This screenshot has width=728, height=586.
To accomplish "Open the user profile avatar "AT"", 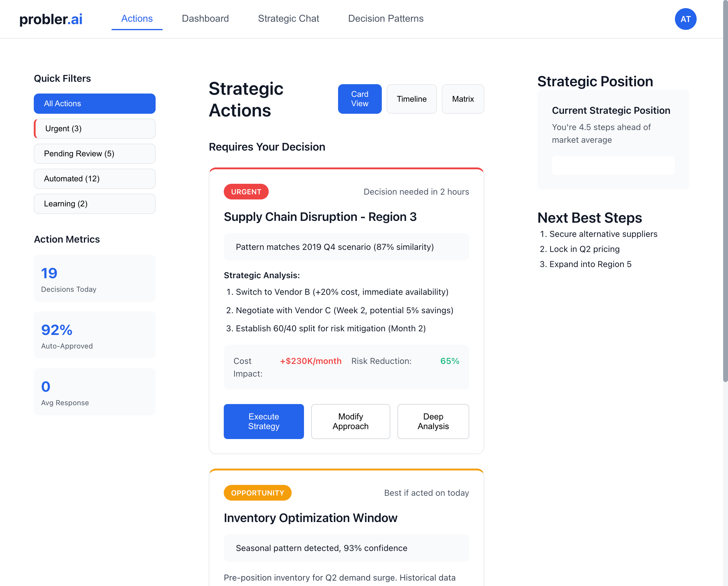I will coord(685,19).
